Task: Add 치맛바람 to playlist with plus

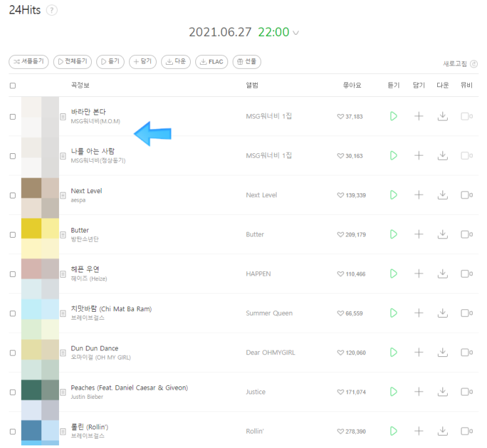Action: pyautogui.click(x=419, y=313)
